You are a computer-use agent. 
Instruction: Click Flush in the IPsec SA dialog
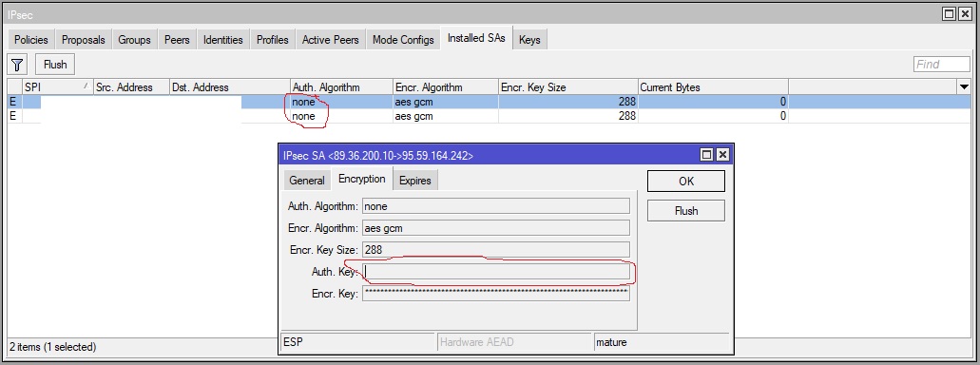point(686,211)
